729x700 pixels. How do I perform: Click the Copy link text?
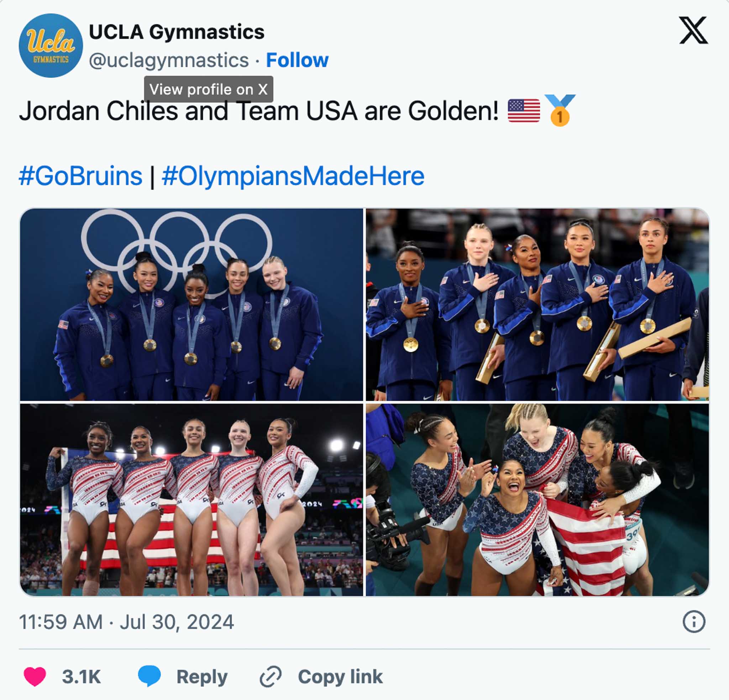[340, 676]
